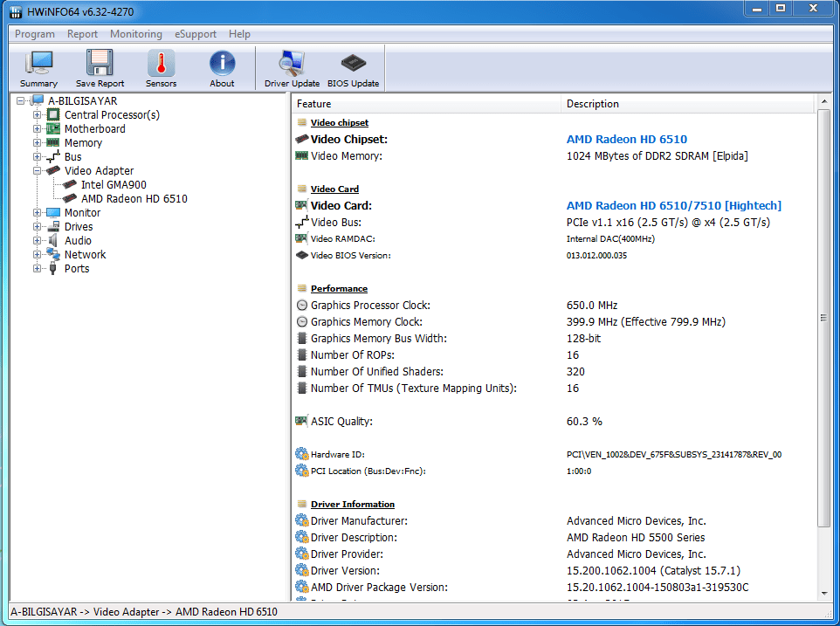Click the scroll down arrow
The width and height of the screenshot is (840, 626).
[x=824, y=594]
